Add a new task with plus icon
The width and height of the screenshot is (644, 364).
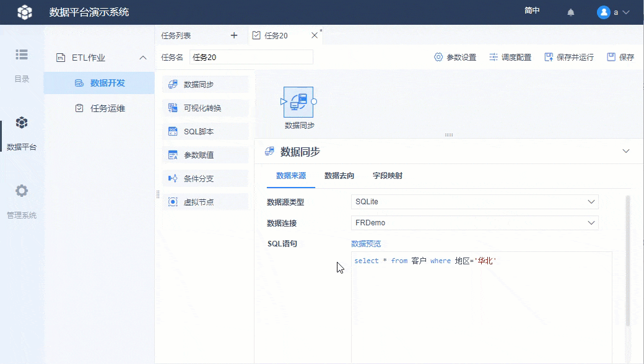tap(234, 36)
